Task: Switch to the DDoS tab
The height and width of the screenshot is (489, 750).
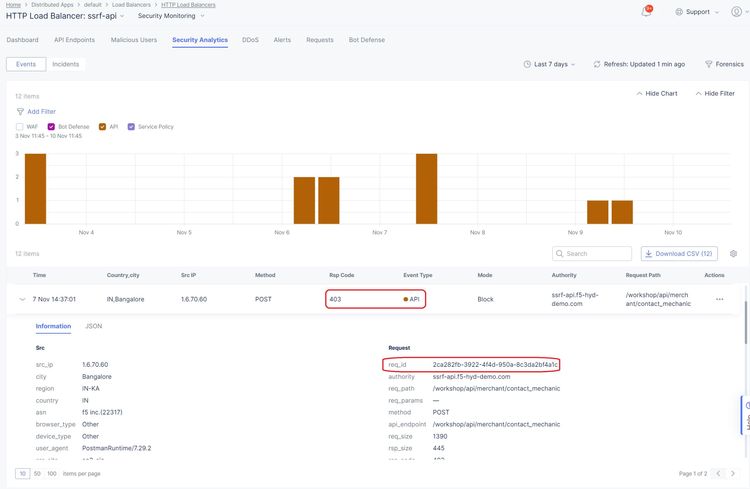Action: 250,40
